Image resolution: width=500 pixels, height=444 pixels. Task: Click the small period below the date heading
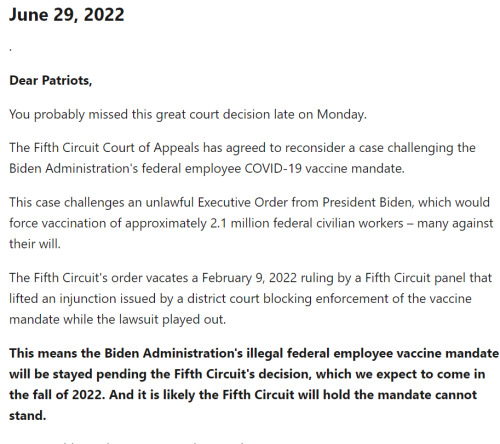(11, 50)
